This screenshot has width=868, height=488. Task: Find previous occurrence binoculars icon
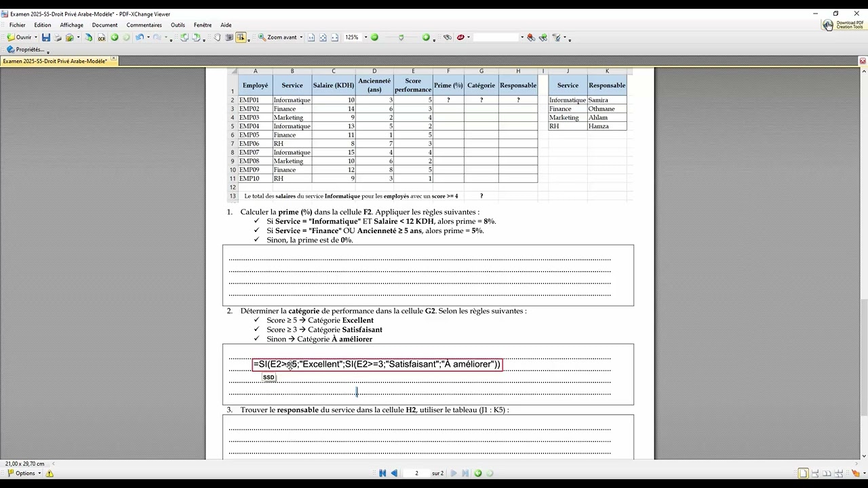click(x=531, y=37)
